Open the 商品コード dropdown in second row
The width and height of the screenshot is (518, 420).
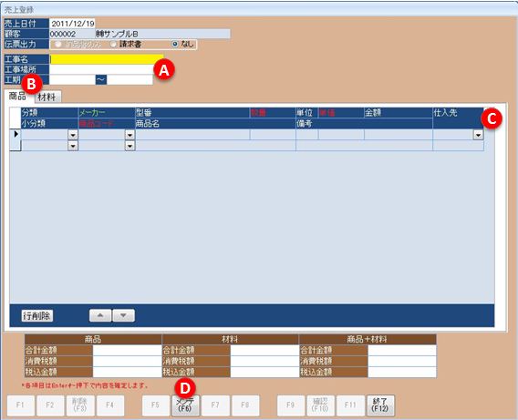[129, 146]
